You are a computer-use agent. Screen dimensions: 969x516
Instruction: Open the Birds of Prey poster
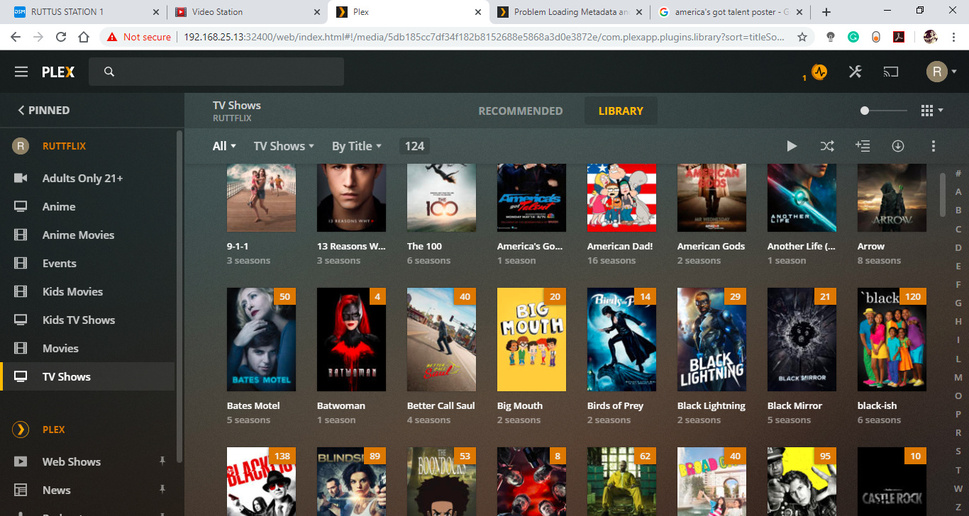coord(621,339)
